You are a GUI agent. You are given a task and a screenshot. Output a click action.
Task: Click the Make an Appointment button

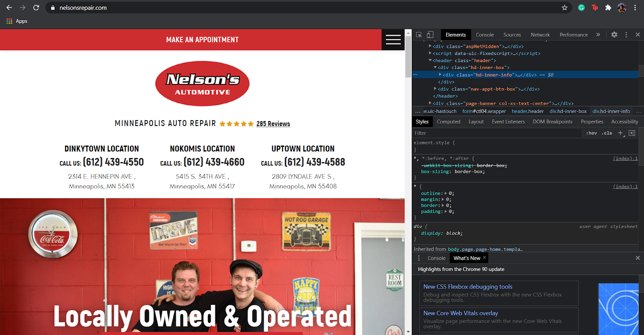[202, 39]
